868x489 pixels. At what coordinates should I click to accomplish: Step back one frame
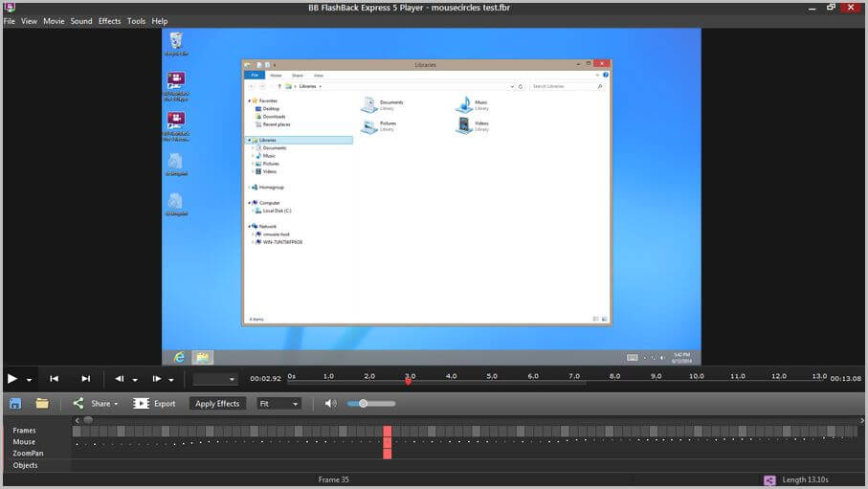pos(119,379)
